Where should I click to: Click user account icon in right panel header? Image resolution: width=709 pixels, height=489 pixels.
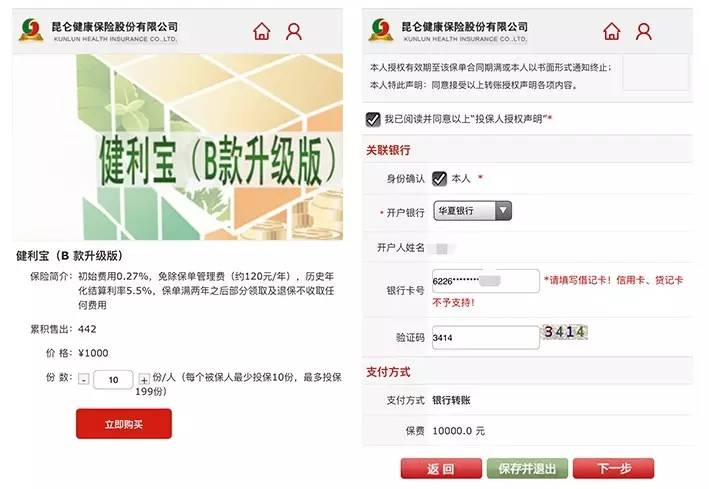point(643,32)
